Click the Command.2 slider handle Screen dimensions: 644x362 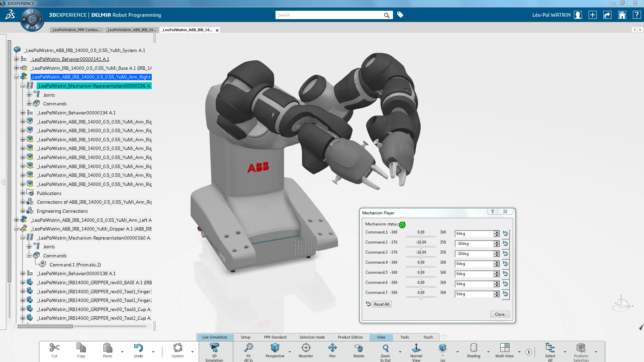click(421, 247)
